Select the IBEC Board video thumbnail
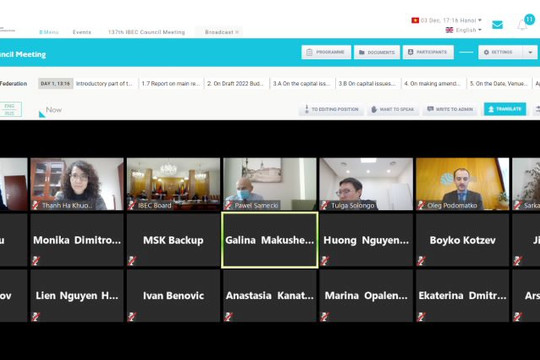The image size is (540, 360). (x=174, y=184)
